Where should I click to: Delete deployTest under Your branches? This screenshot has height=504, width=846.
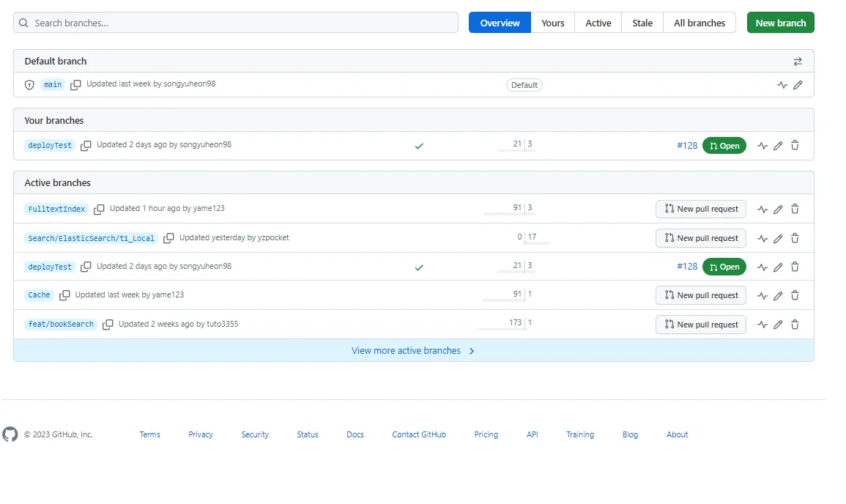tap(795, 145)
